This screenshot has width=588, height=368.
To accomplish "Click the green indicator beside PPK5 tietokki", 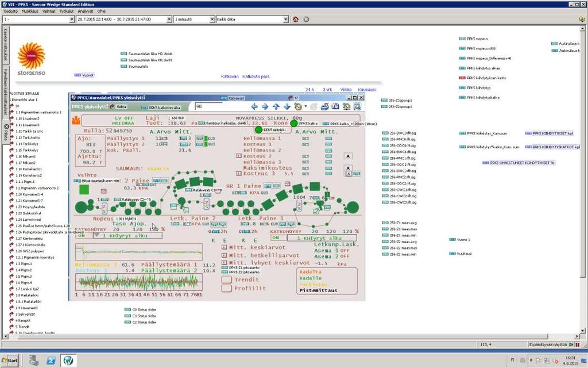I will click(x=258, y=130).
